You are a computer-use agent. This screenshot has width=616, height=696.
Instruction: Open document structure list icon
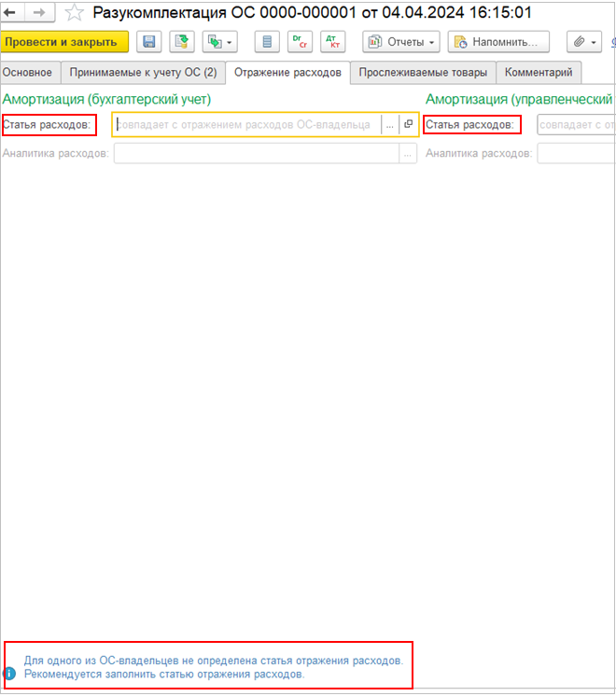[x=267, y=42]
